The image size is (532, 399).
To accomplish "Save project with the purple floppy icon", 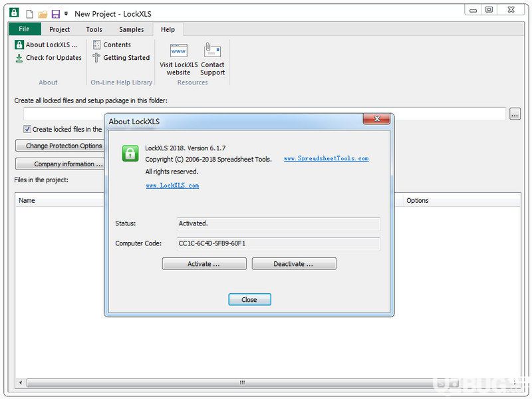I will pyautogui.click(x=56, y=14).
